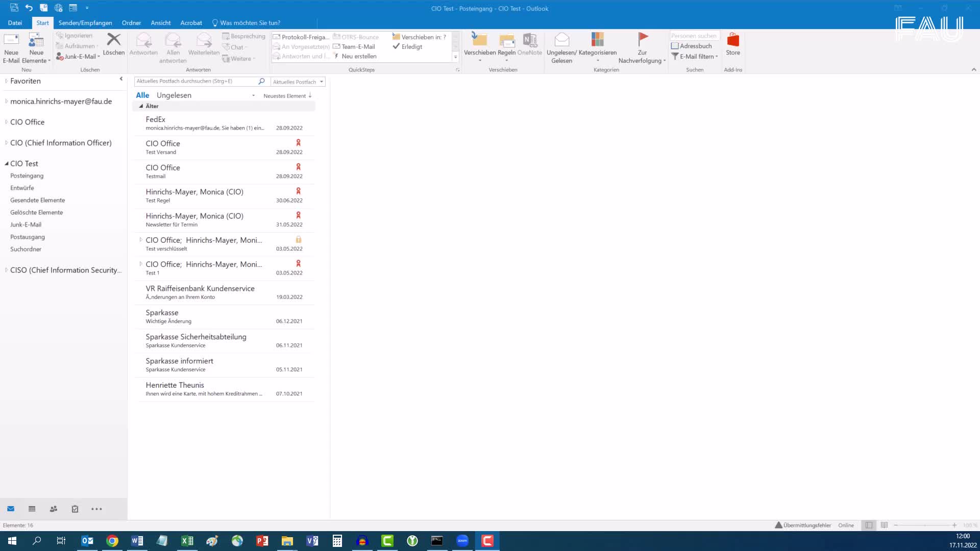Select Alle filter for message list
Viewport: 980px width, 551px height.
click(142, 95)
